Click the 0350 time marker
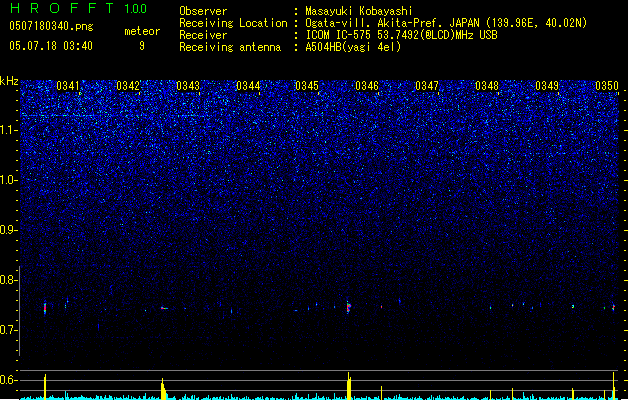 pos(607,86)
